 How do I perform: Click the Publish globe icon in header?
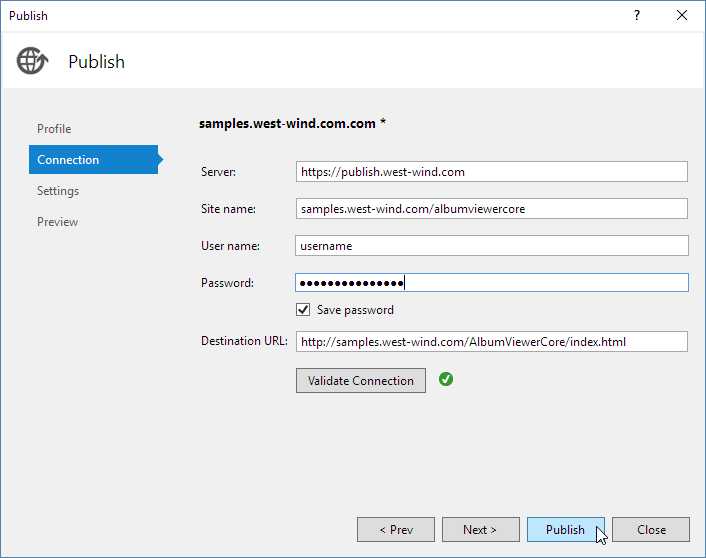pos(31,61)
